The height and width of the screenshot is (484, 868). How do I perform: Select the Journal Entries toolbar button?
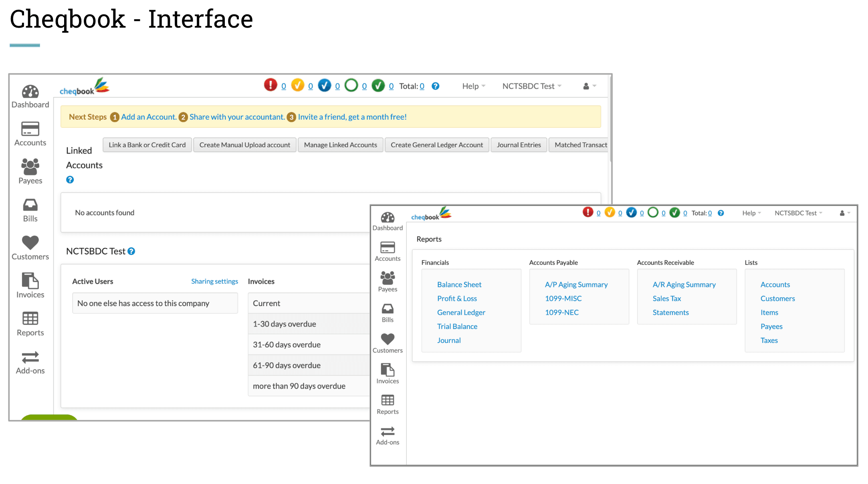(519, 145)
